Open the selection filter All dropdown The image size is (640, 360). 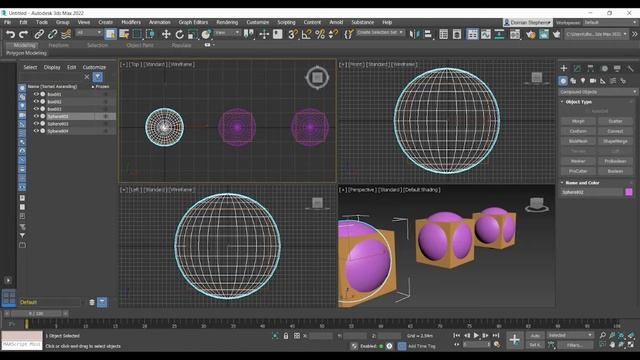coord(89,33)
